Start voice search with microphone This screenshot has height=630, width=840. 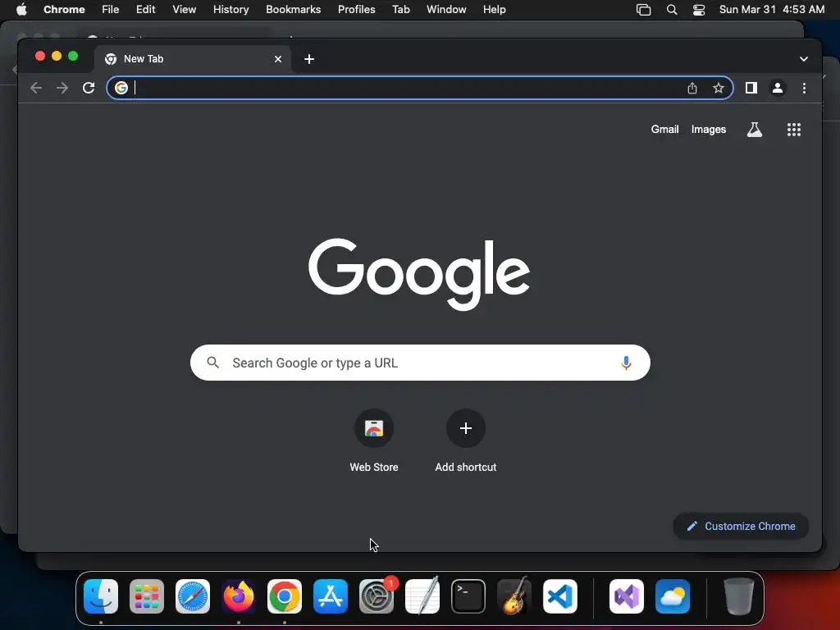coord(626,363)
